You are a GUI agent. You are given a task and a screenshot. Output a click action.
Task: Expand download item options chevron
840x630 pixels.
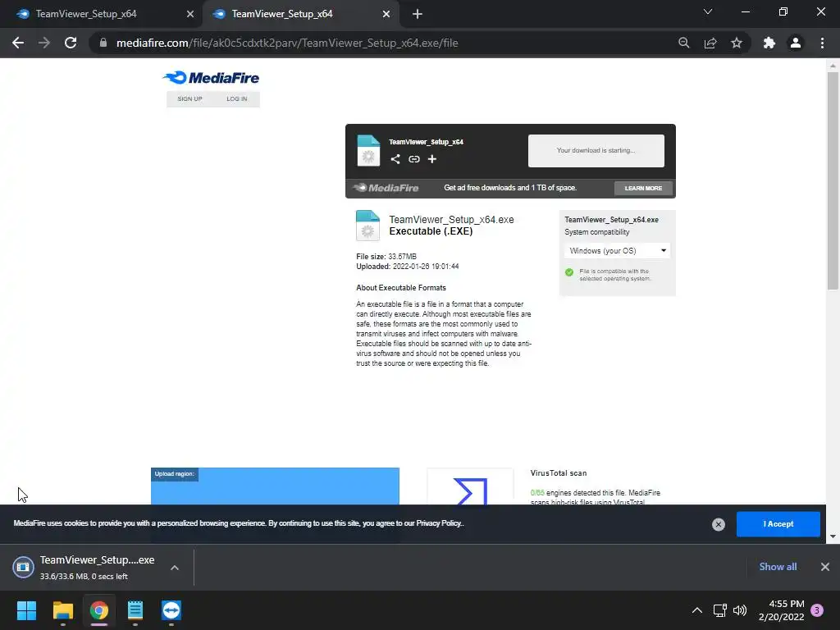pyautogui.click(x=175, y=568)
